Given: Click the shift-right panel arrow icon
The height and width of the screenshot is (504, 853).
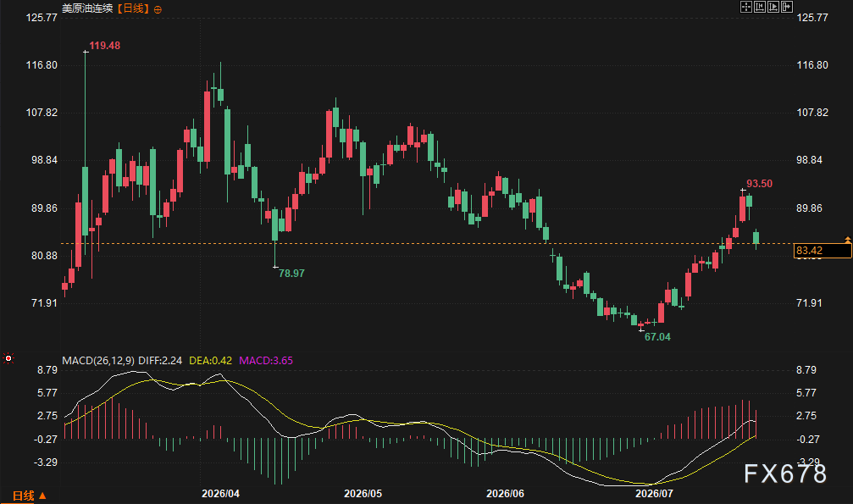Looking at the screenshot, I should (787, 7).
